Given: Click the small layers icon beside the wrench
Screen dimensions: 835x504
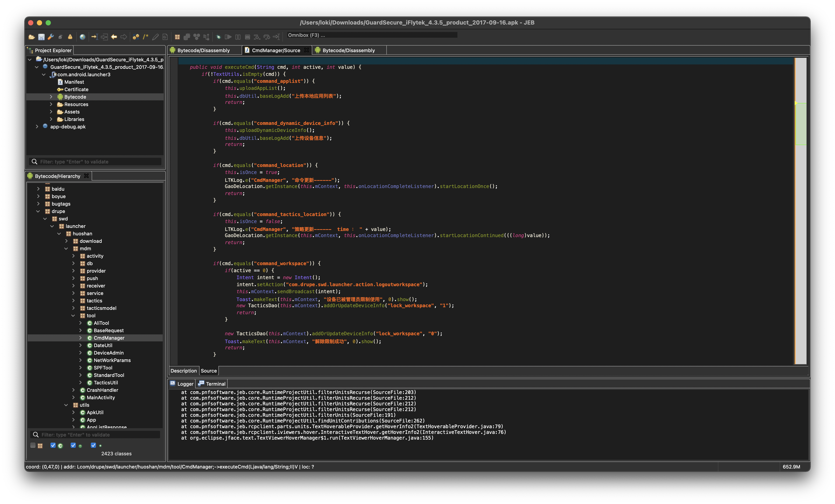Looking at the screenshot, I should (60, 37).
